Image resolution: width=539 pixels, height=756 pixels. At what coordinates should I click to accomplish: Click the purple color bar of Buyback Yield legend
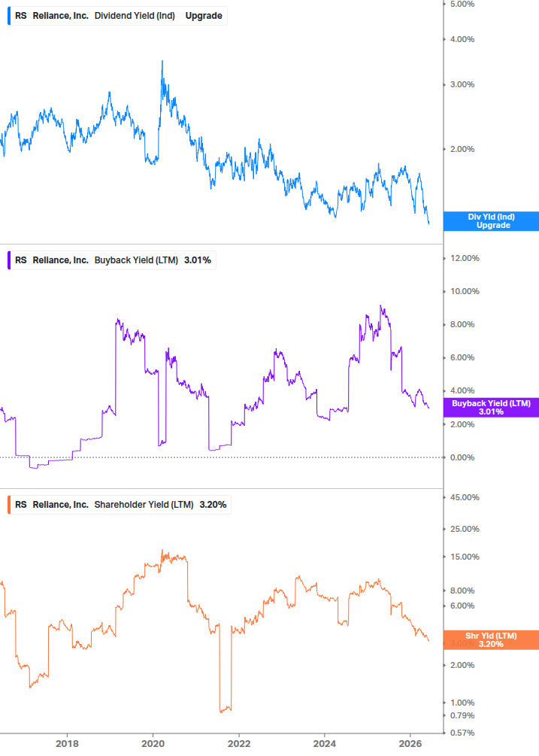tap(9, 260)
